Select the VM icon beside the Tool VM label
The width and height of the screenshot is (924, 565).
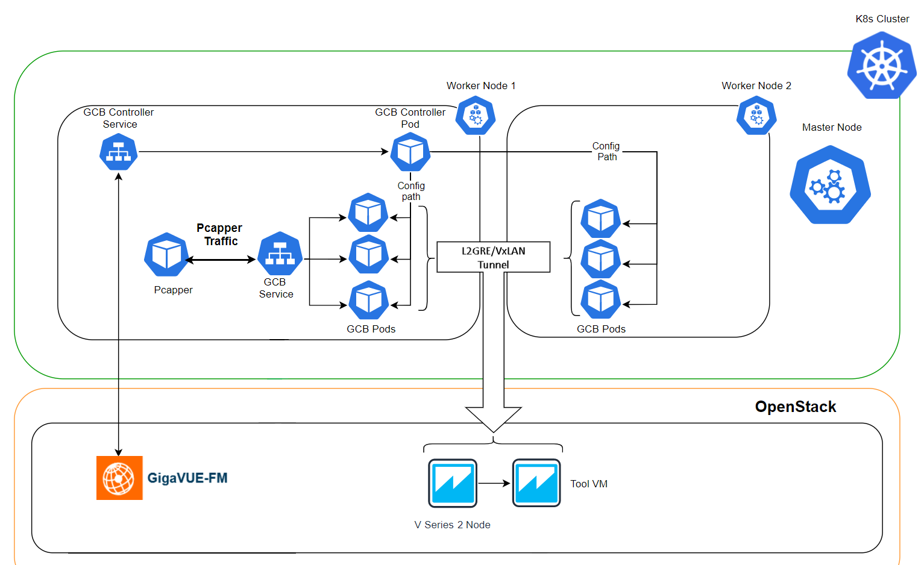point(536,483)
